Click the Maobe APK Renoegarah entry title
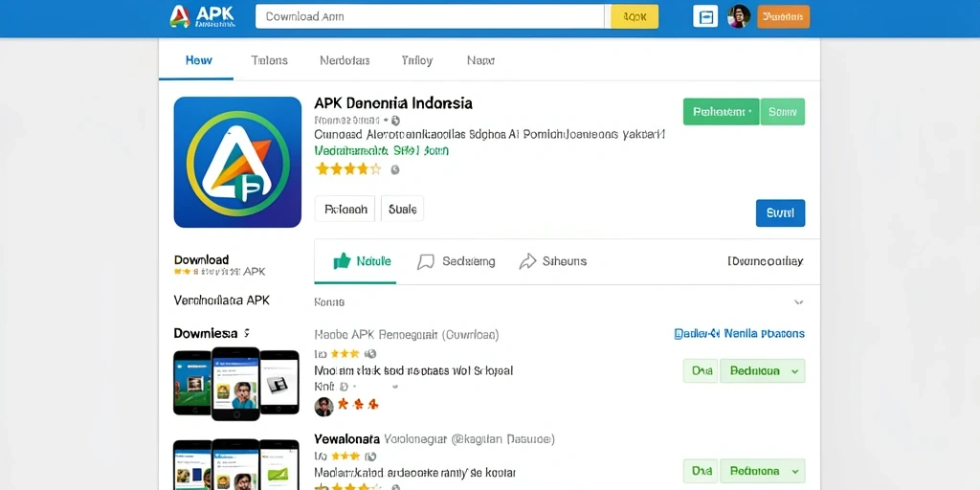 406,335
